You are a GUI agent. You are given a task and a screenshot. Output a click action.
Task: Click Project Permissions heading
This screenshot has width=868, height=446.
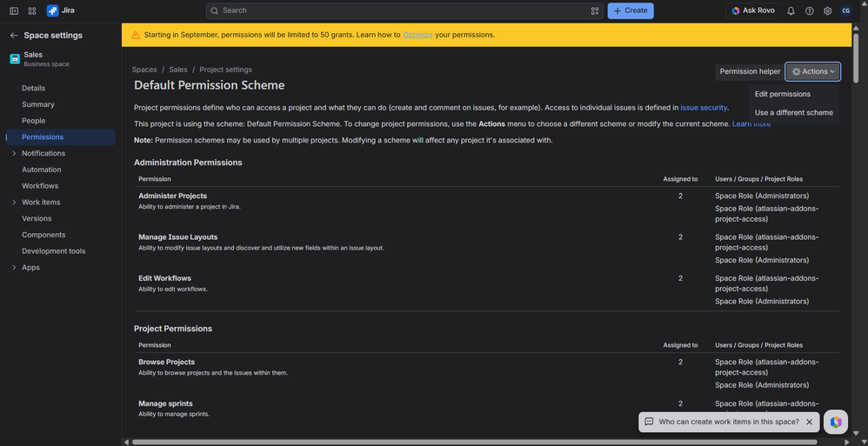click(173, 329)
